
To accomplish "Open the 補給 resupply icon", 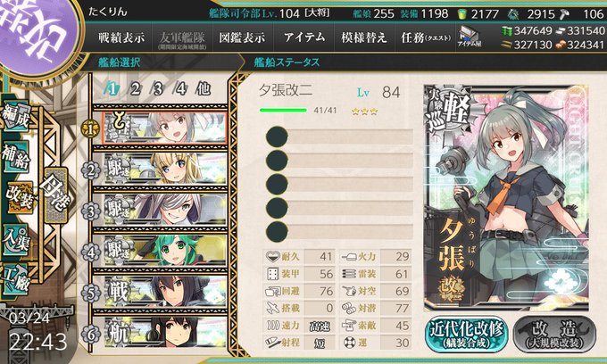I will click(16, 156).
